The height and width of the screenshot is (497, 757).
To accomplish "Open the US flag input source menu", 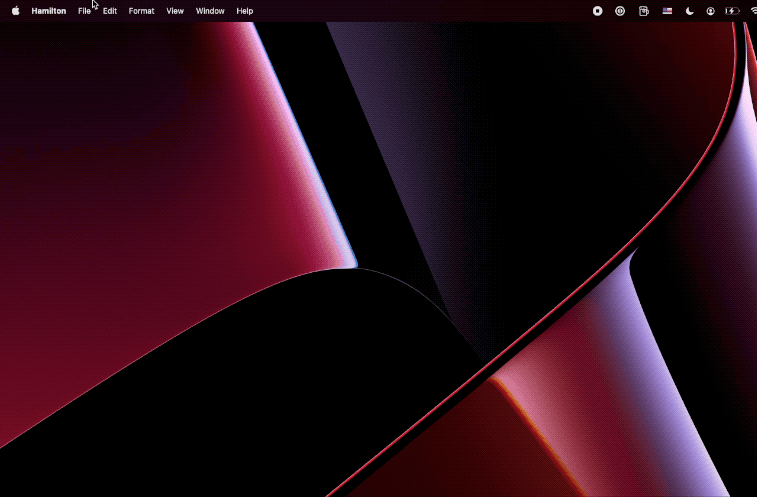I will pyautogui.click(x=667, y=11).
